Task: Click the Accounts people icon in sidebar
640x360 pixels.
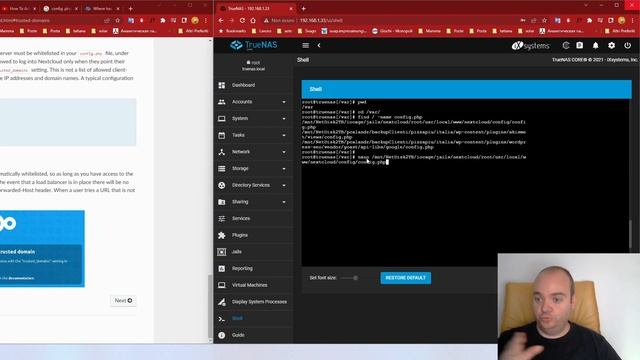Action: coord(222,102)
